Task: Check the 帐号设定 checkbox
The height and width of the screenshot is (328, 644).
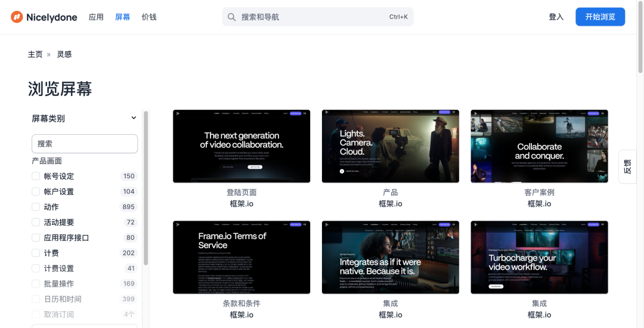Action: [36, 176]
